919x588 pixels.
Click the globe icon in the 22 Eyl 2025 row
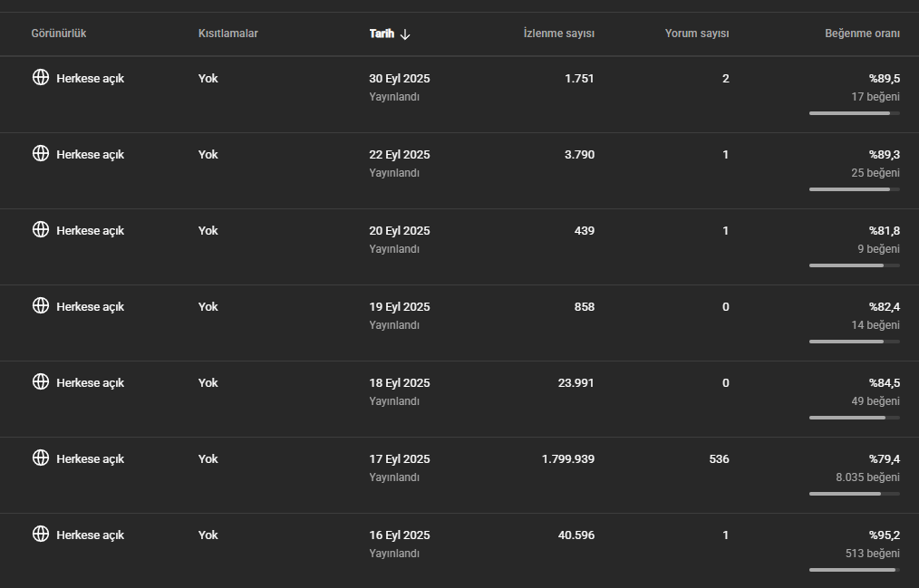click(x=41, y=153)
